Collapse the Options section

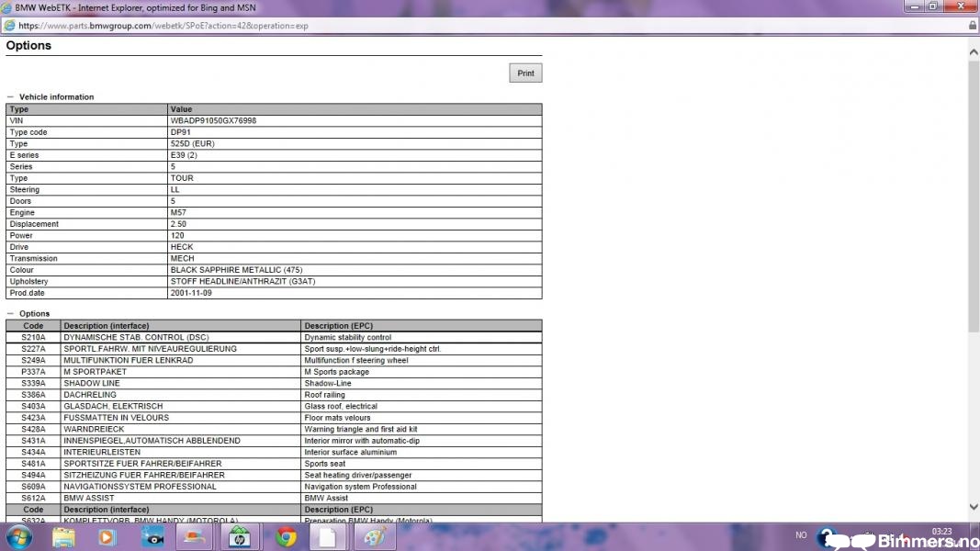[11, 313]
